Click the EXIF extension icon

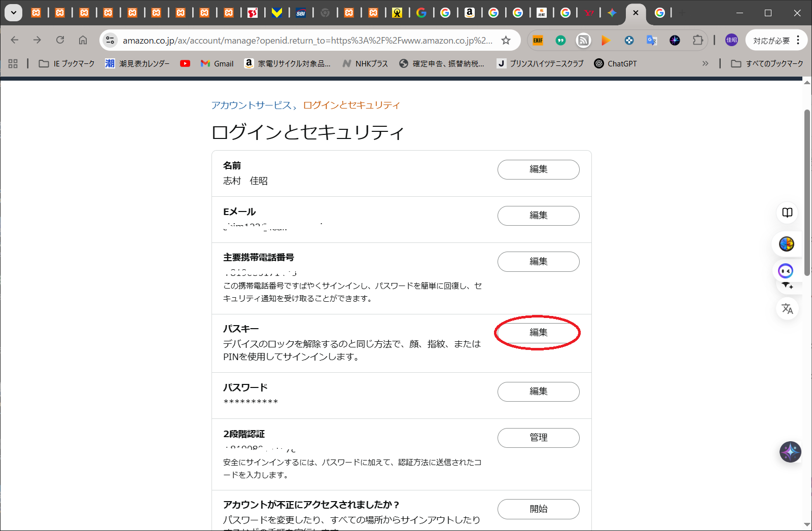click(538, 41)
